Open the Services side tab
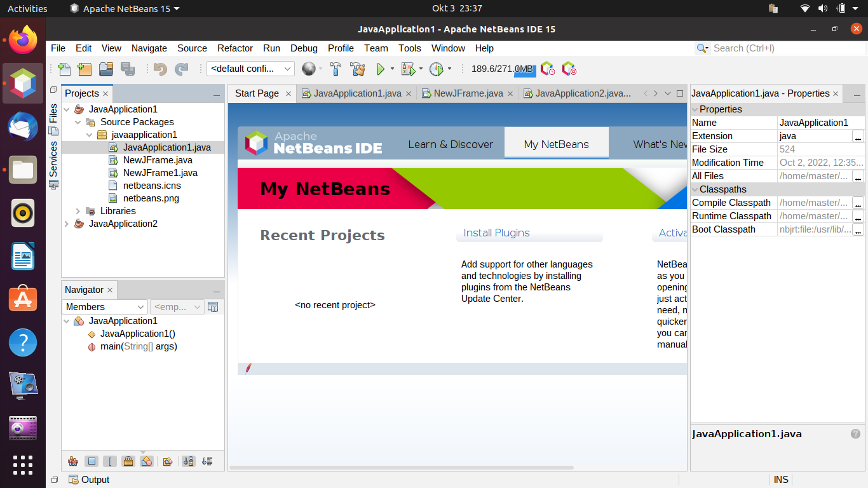This screenshot has height=488, width=868. click(x=53, y=165)
